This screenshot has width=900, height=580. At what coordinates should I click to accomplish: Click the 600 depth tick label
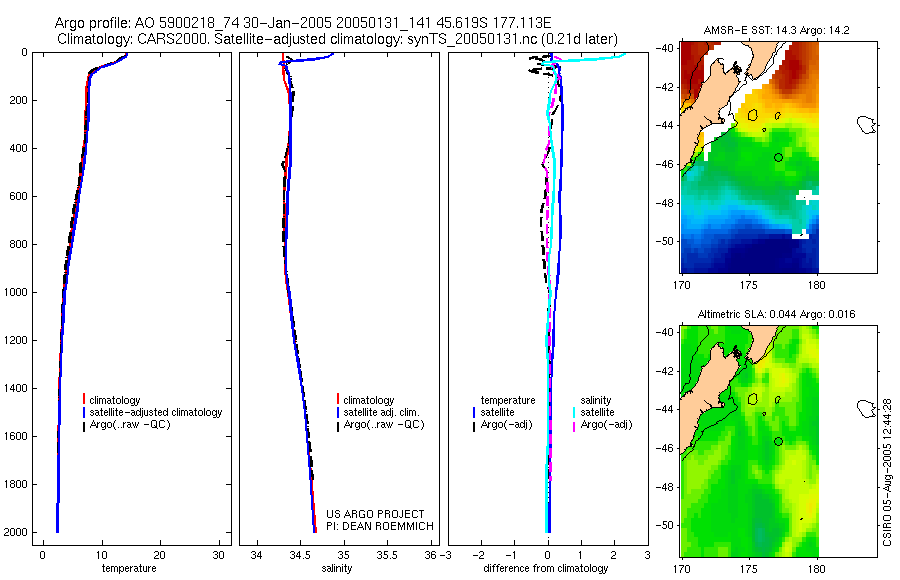pyautogui.click(x=18, y=196)
